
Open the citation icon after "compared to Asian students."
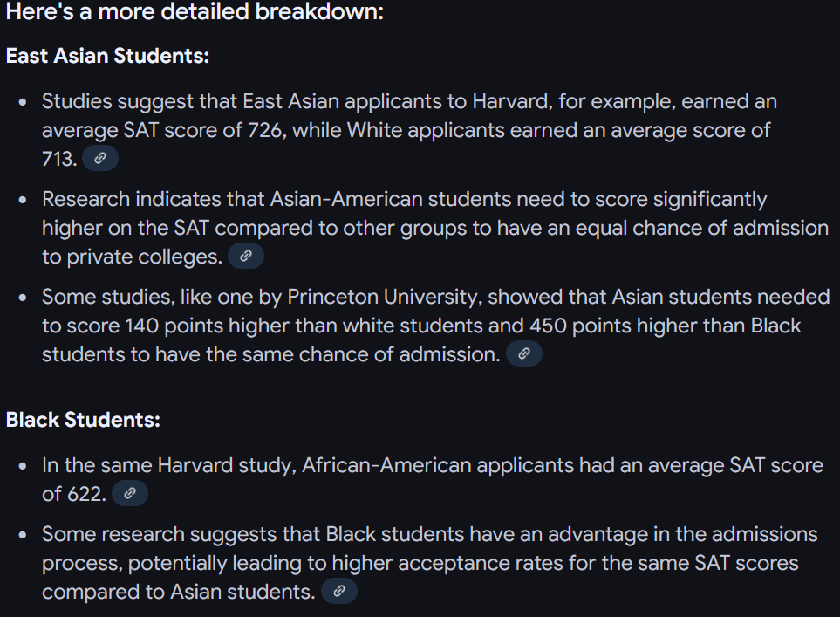tap(339, 591)
